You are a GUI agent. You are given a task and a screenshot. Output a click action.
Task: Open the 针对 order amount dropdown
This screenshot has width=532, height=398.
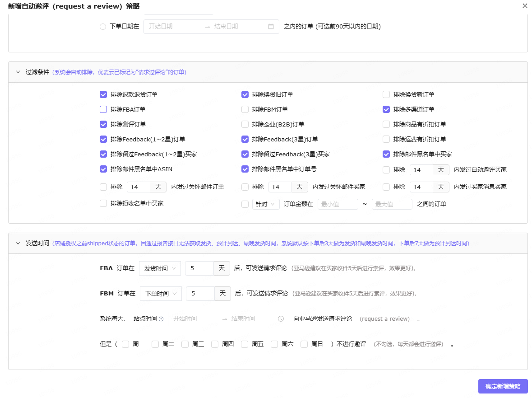tap(266, 204)
